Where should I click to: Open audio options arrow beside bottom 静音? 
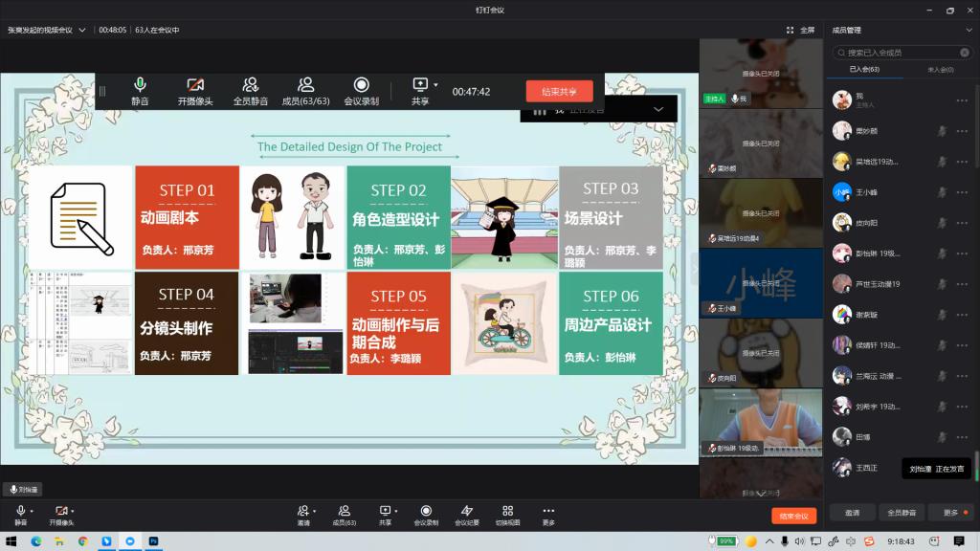(x=32, y=511)
